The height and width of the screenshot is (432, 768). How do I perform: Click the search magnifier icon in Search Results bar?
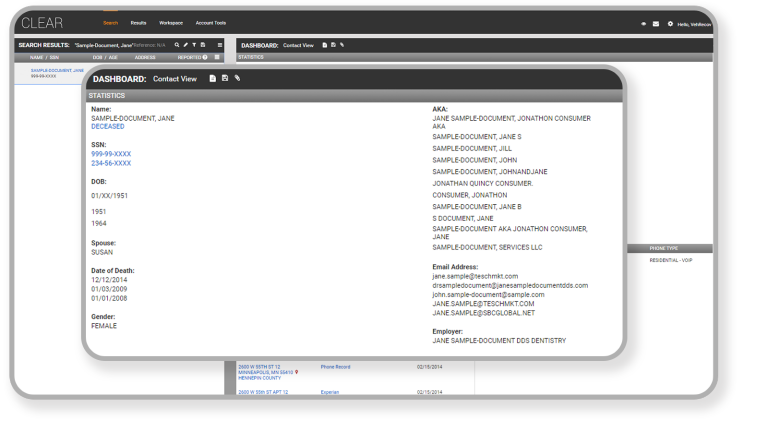coord(177,45)
